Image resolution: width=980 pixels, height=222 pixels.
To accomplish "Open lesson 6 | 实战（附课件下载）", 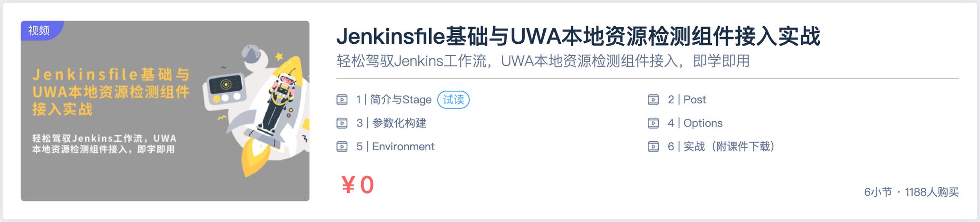I will (x=721, y=146).
